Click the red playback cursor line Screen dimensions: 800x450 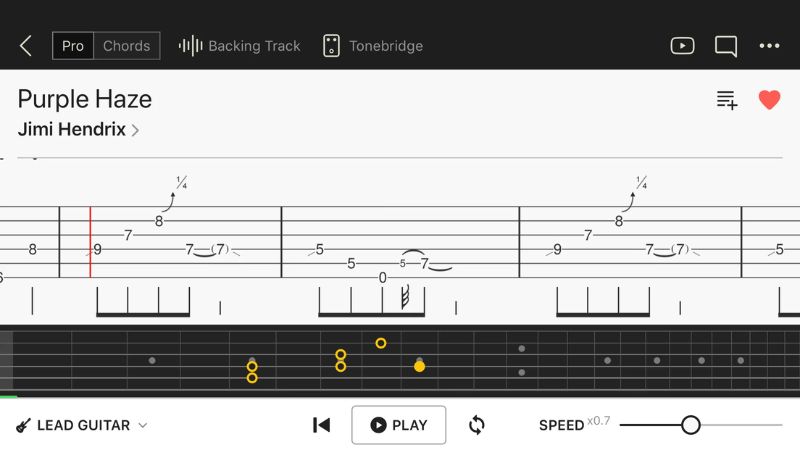pos(90,241)
